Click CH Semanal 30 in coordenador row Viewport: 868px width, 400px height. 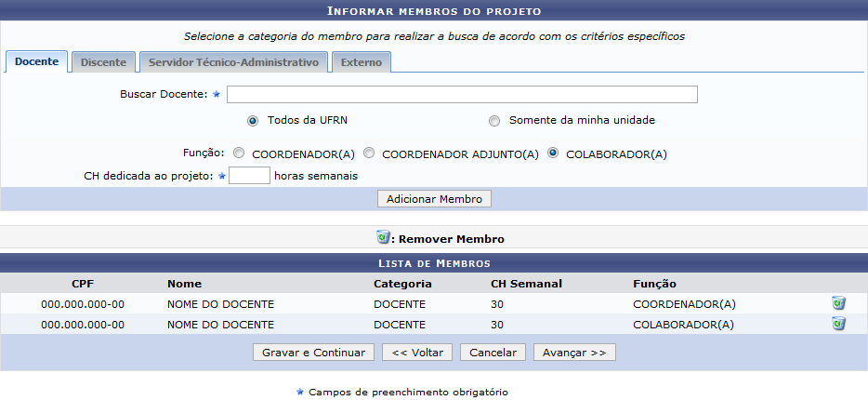497,304
